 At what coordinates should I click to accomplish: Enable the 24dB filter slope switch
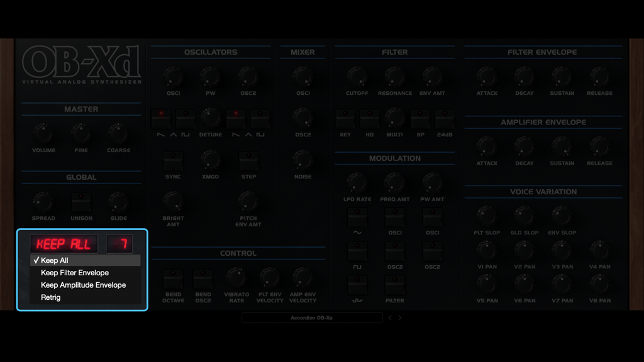[x=445, y=119]
